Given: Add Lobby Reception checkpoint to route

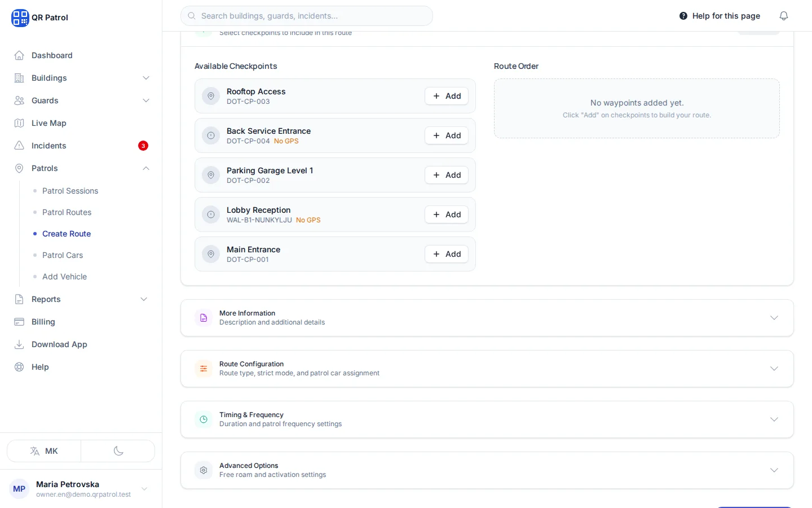Looking at the screenshot, I should [447, 214].
